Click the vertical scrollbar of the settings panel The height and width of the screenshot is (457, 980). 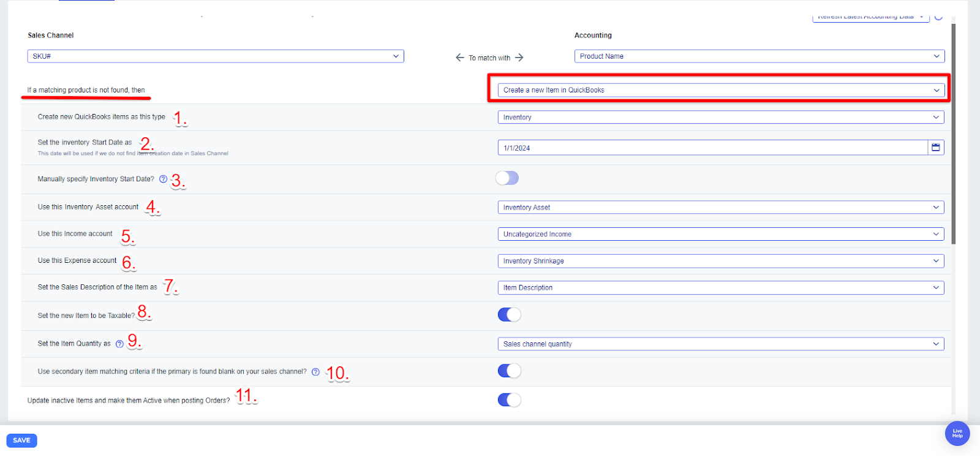pyautogui.click(x=954, y=135)
